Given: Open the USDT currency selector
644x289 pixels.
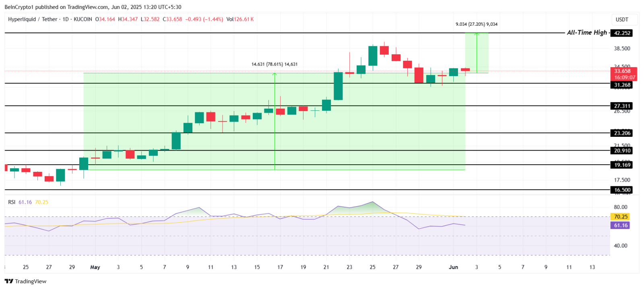Looking at the screenshot, I should coord(622,19).
